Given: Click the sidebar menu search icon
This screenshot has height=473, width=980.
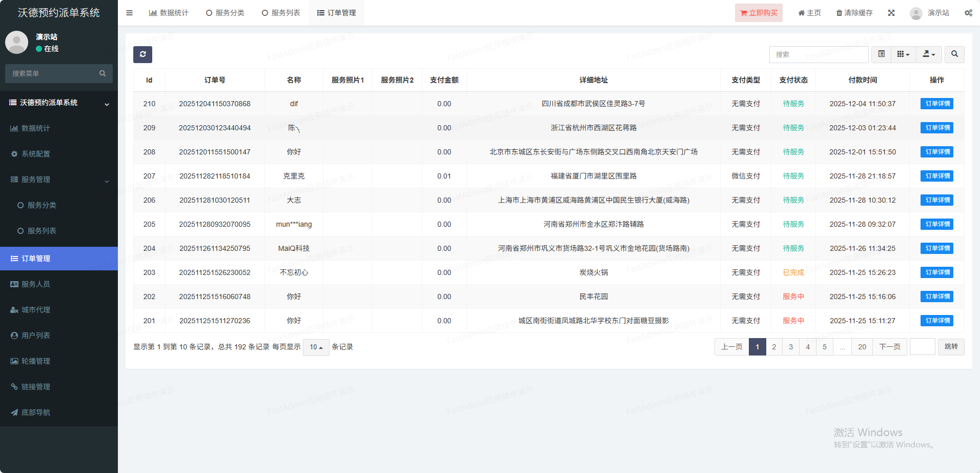Looking at the screenshot, I should 103,73.
